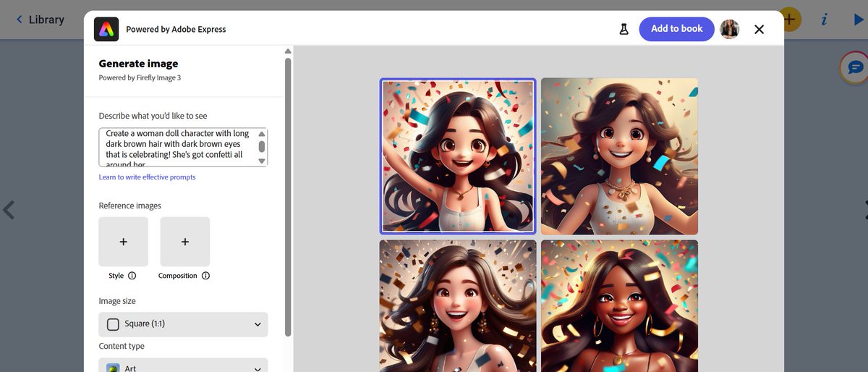
Task: Open the info icon in top bar
Action: tap(824, 20)
